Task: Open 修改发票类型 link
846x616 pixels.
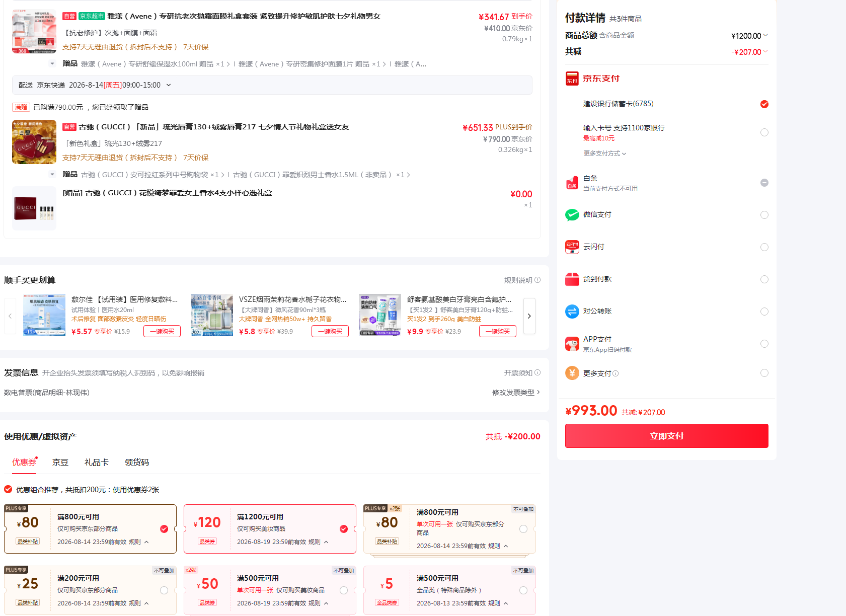Action: pos(516,393)
